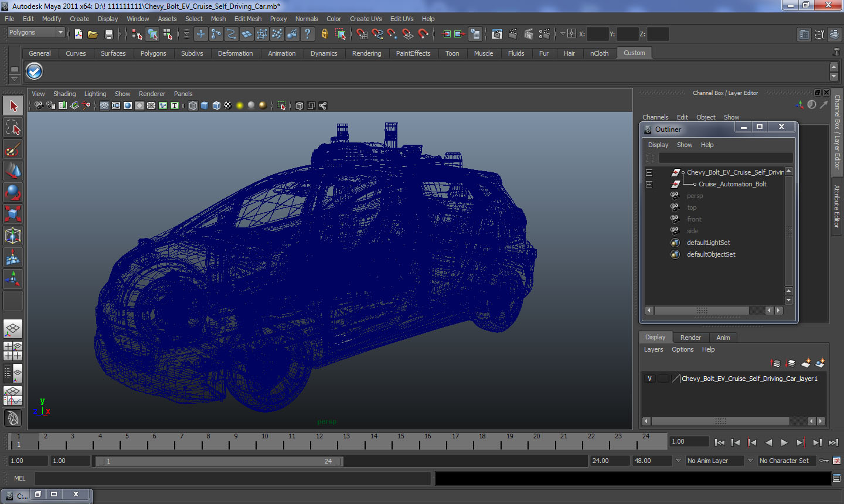
Task: Open the Create UVs menu
Action: point(366,19)
